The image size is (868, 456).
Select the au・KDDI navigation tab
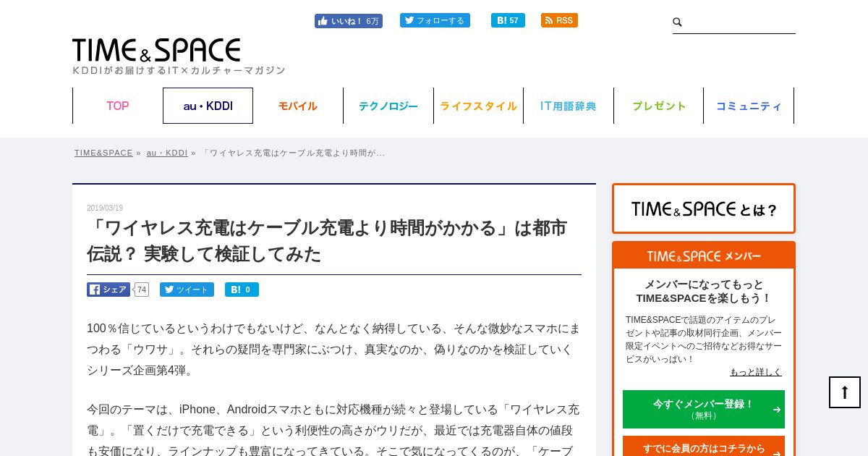(x=208, y=106)
